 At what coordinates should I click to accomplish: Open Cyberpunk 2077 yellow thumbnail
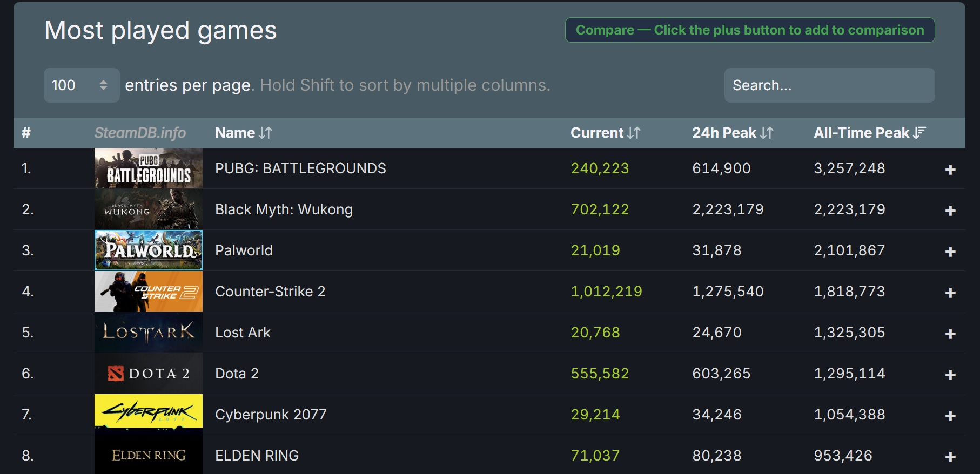click(x=149, y=414)
